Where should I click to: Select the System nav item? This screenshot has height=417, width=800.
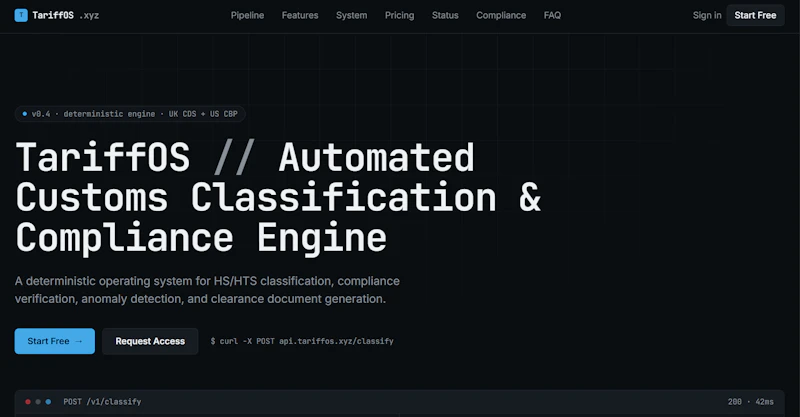click(x=352, y=15)
